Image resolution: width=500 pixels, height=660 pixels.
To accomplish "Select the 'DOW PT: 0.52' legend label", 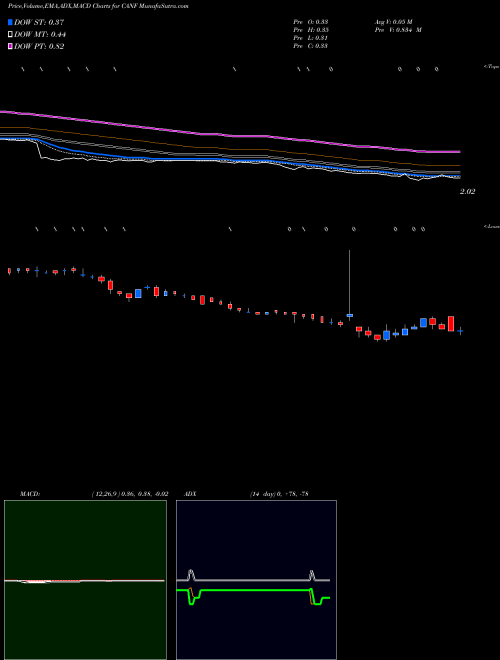I will [x=39, y=47].
